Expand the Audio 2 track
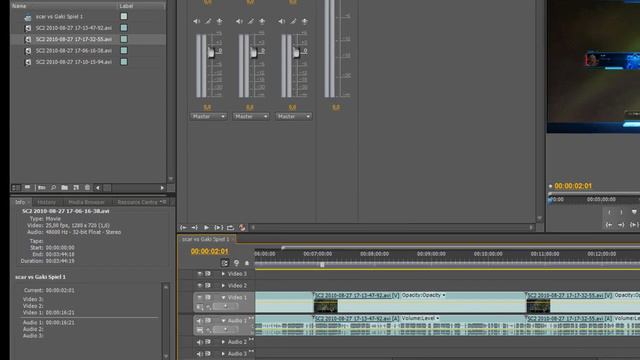This screenshot has height=360, width=640. click(223, 342)
